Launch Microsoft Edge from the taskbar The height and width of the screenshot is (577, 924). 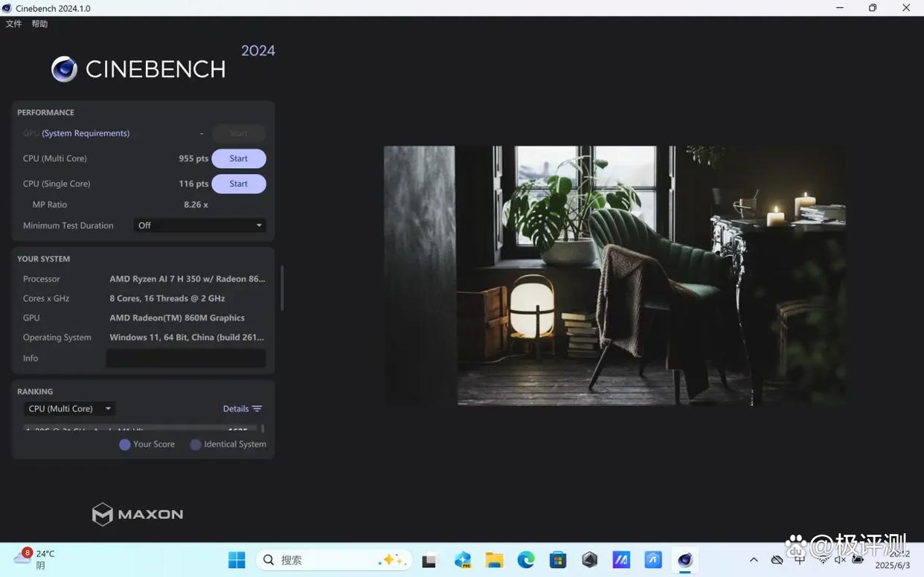[526, 560]
